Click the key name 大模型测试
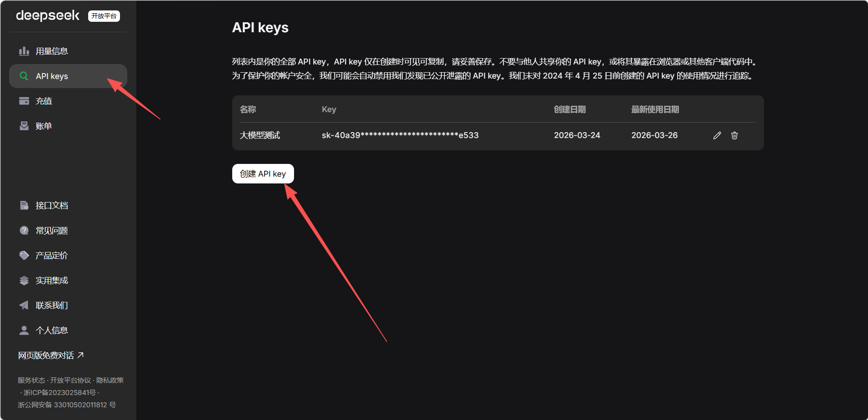 (x=260, y=135)
